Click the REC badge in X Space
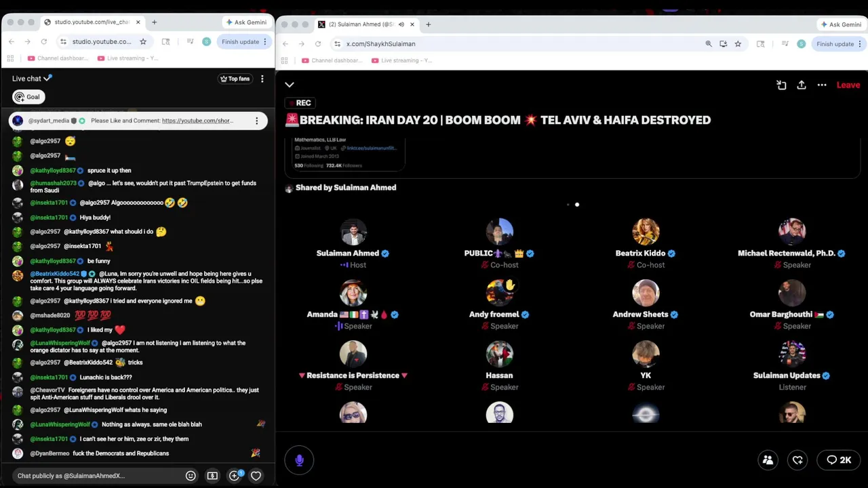This screenshot has width=868, height=488. click(299, 103)
